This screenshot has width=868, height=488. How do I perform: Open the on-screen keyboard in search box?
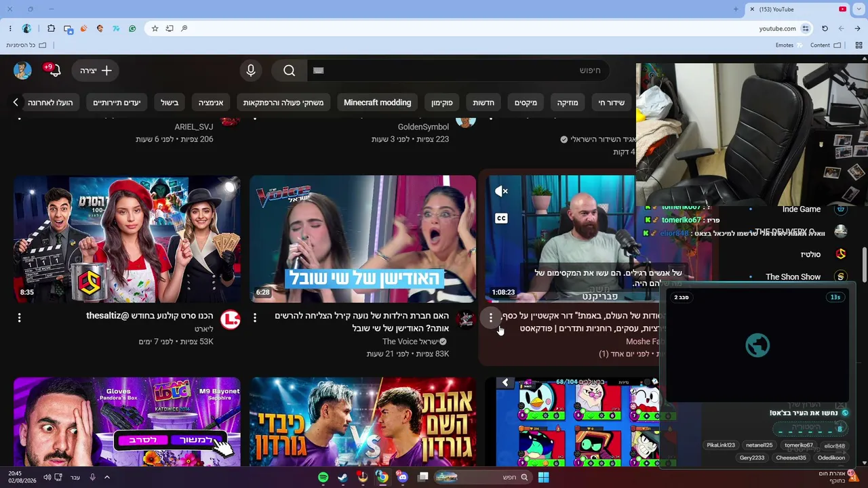[319, 70]
